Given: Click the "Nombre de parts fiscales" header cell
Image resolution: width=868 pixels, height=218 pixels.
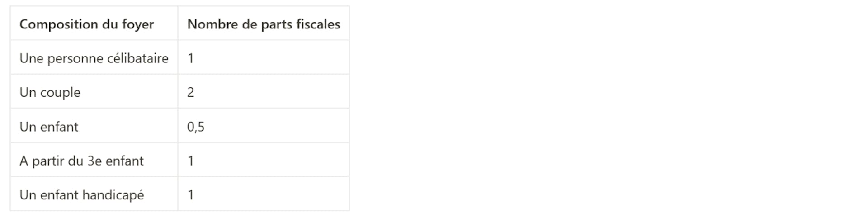Looking at the screenshot, I should pos(264,24).
